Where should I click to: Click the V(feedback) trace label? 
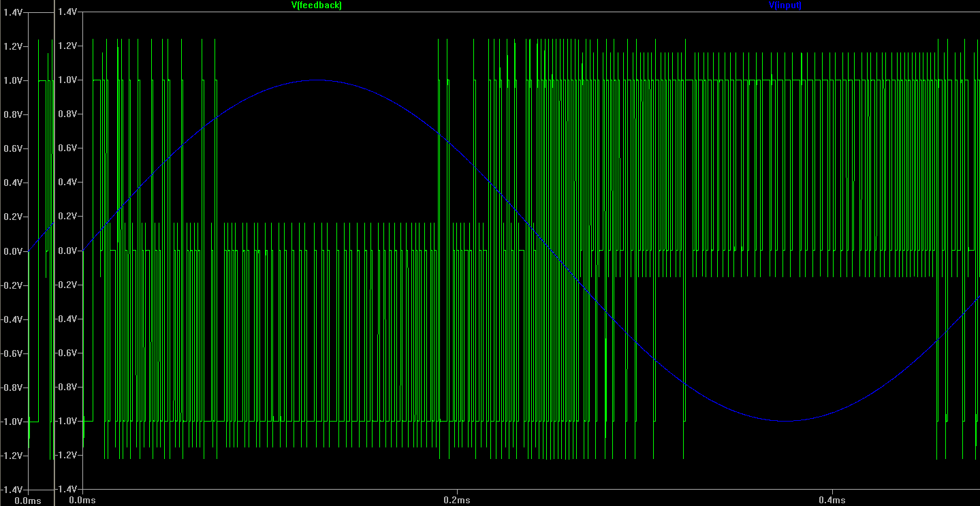316,5
